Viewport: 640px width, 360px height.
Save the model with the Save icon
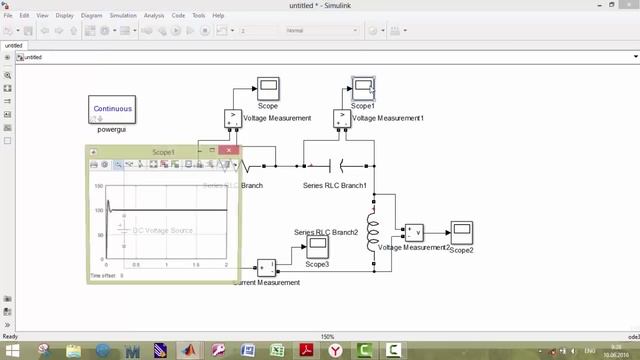[28, 31]
